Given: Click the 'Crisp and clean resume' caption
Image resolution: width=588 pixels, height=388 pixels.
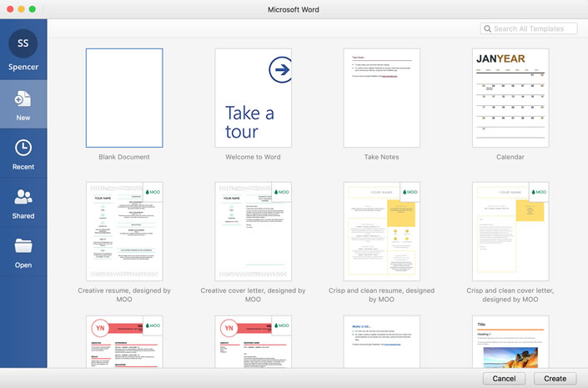Looking at the screenshot, I should pyautogui.click(x=381, y=295).
